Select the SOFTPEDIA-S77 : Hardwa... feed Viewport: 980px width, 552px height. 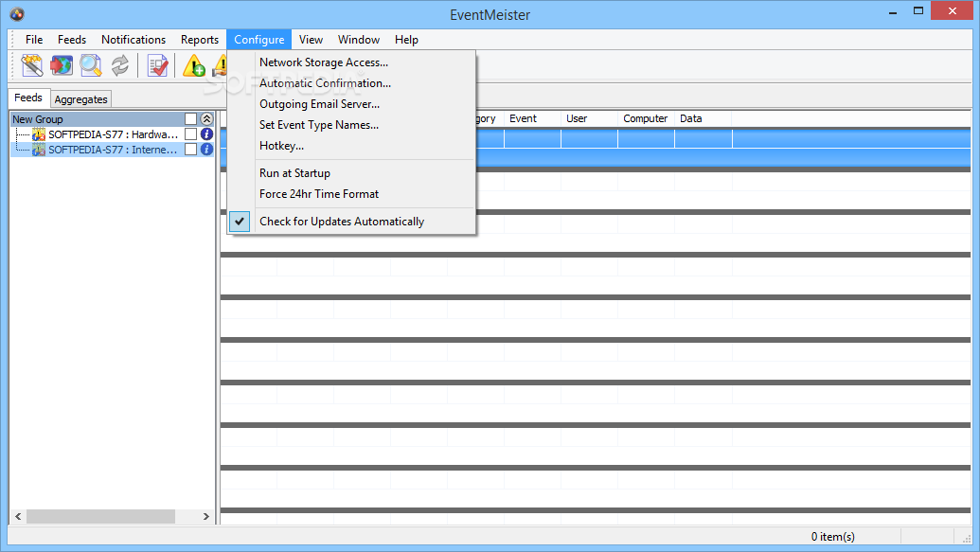pyautogui.click(x=113, y=134)
